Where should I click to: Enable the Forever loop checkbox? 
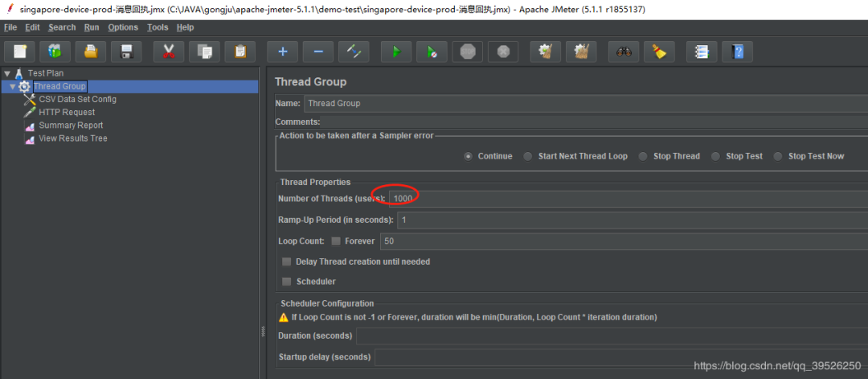(x=335, y=241)
